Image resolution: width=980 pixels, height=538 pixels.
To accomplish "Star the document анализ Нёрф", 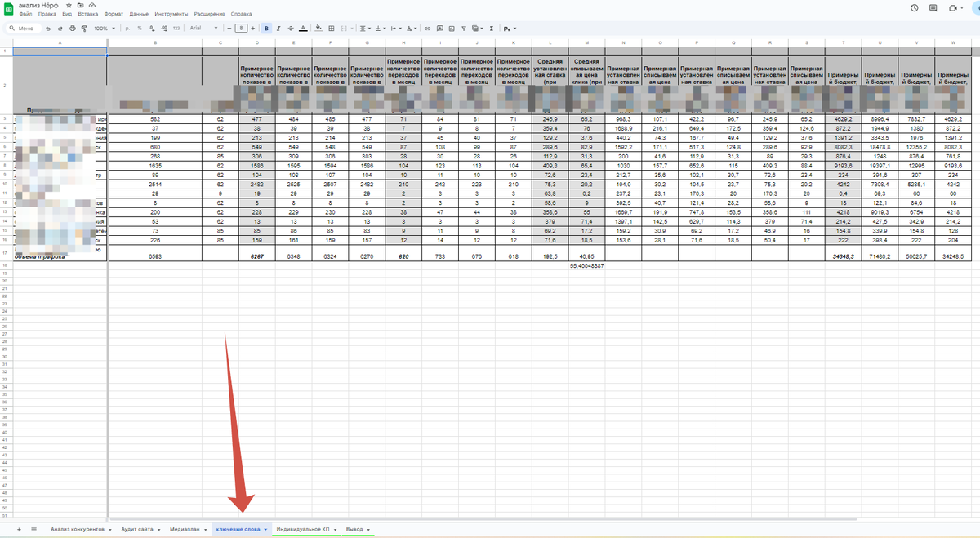I will [x=69, y=5].
